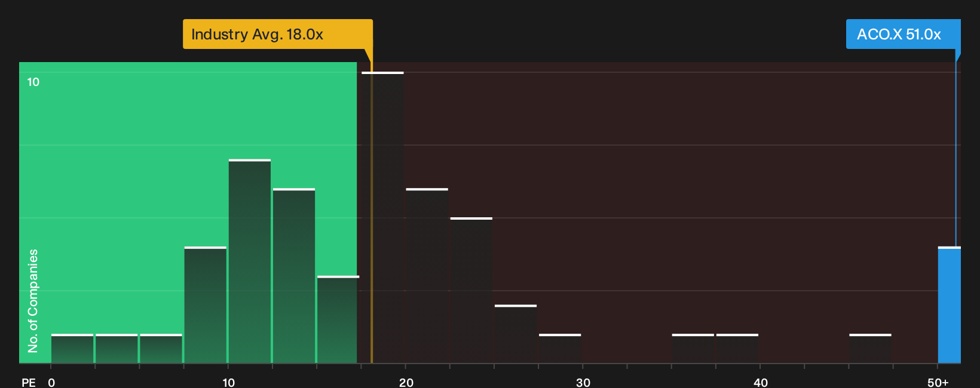This screenshot has height=388, width=980.
Task: Click the ACO.X 51.0x label
Action: point(903,34)
